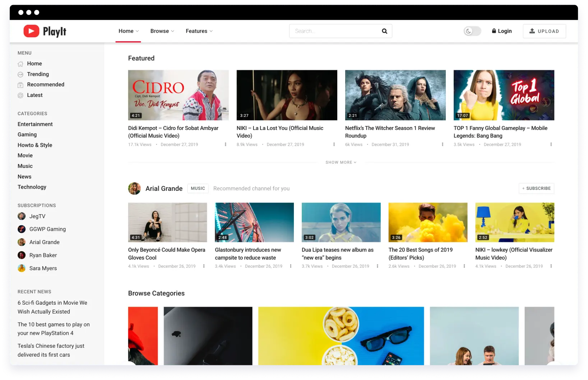Open options menu for NIKI lowkey video
588x380 pixels.
click(x=551, y=266)
